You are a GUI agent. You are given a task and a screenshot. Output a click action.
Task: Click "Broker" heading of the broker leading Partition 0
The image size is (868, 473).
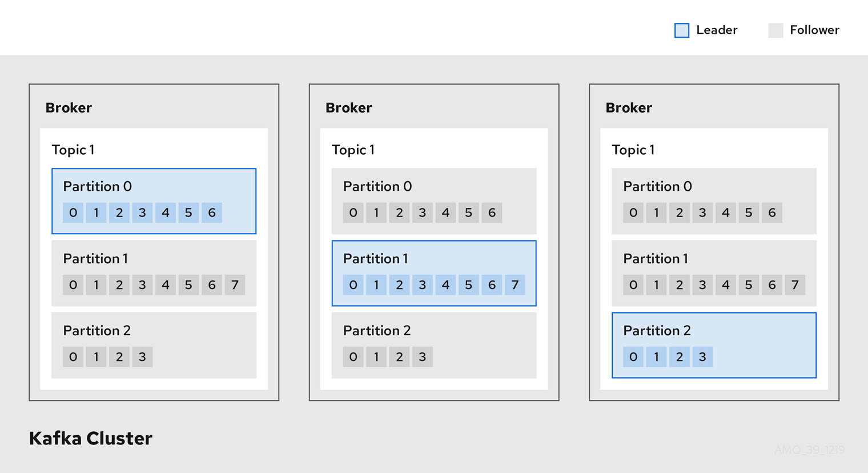coord(69,108)
